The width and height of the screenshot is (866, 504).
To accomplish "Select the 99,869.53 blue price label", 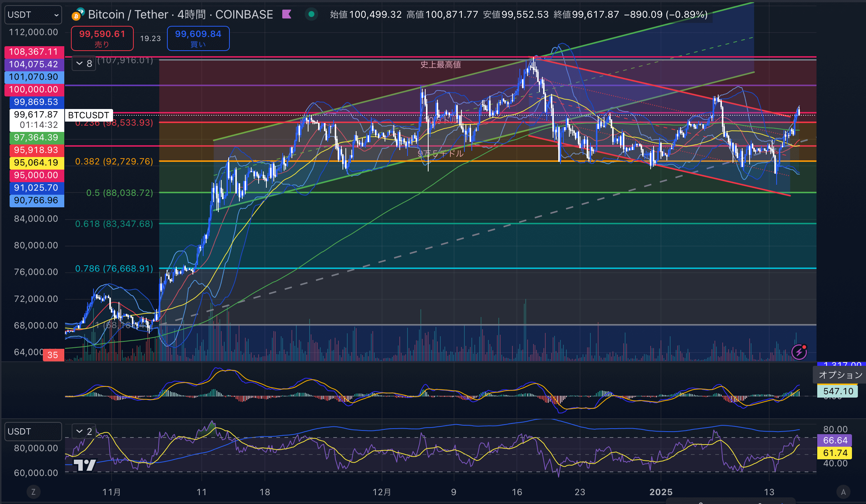I will (36, 102).
